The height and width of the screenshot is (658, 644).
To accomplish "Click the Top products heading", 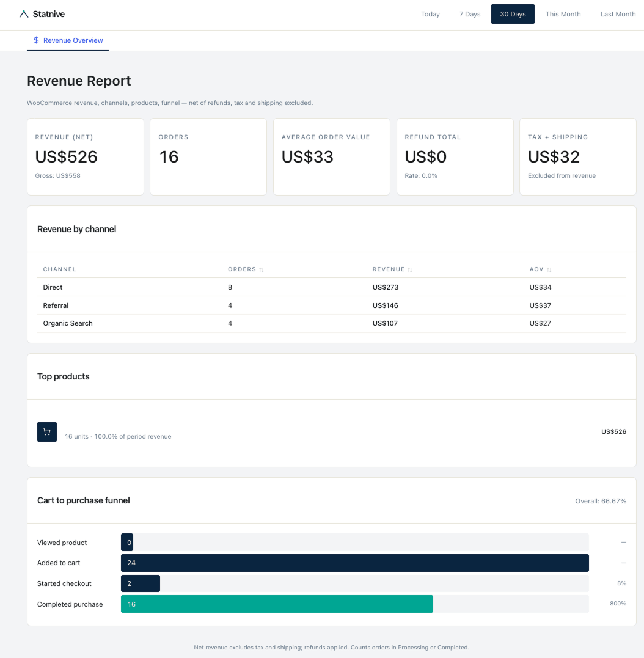I will point(64,376).
